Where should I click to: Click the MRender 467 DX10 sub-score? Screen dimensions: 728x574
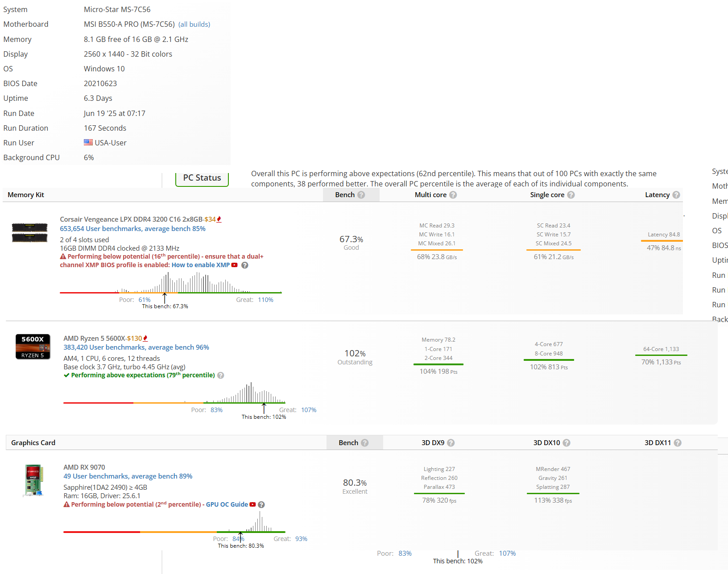553,469
